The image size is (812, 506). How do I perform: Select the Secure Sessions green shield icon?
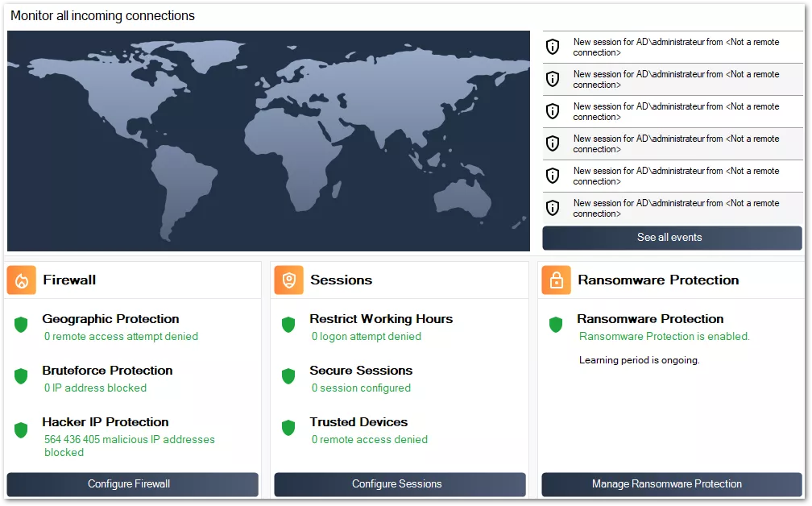click(287, 377)
